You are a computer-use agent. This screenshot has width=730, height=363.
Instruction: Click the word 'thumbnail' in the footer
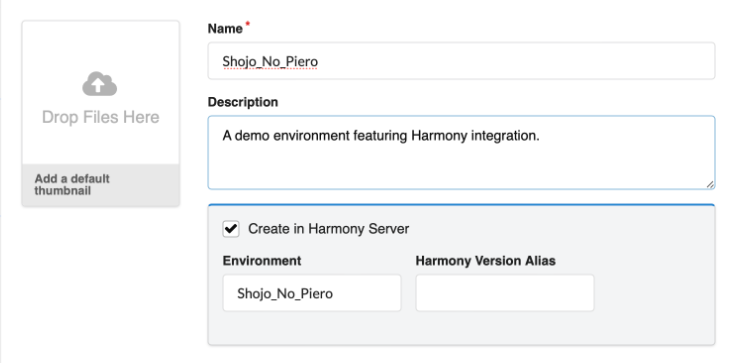62,191
